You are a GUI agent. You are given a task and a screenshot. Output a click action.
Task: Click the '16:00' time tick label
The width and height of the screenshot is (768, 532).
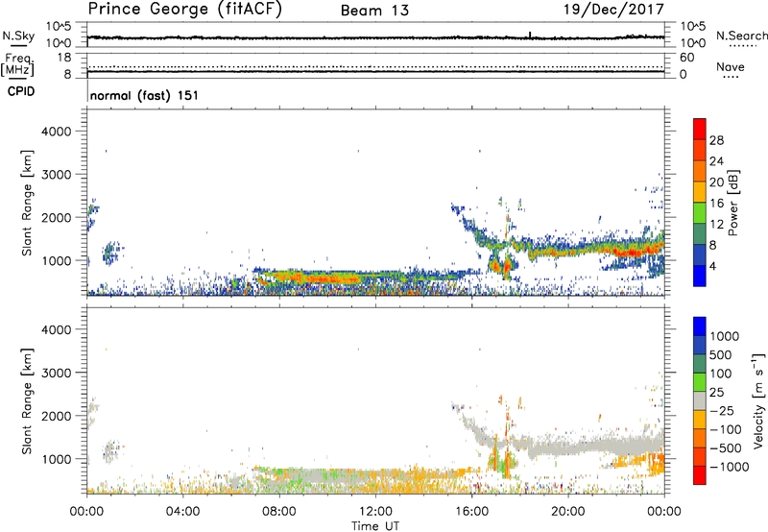[x=471, y=512]
